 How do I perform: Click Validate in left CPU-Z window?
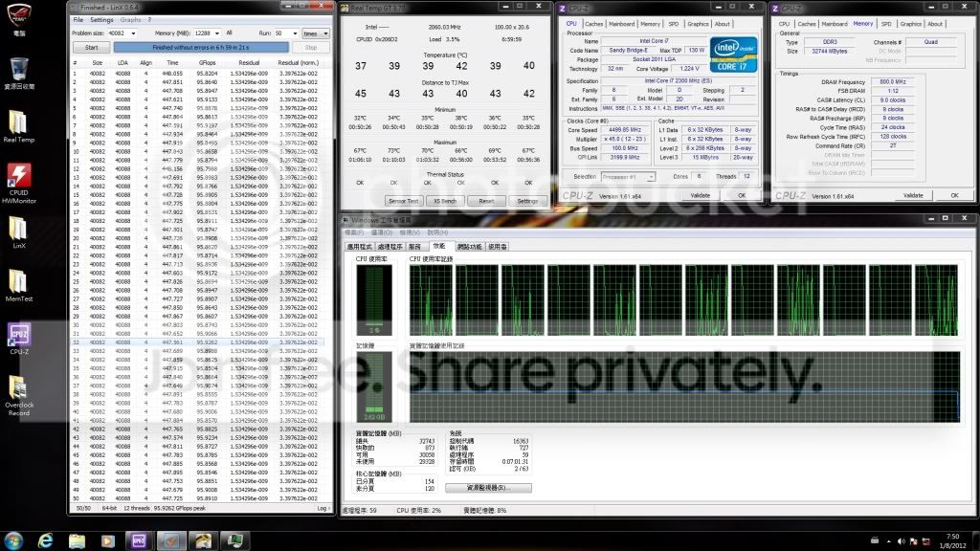(x=700, y=195)
